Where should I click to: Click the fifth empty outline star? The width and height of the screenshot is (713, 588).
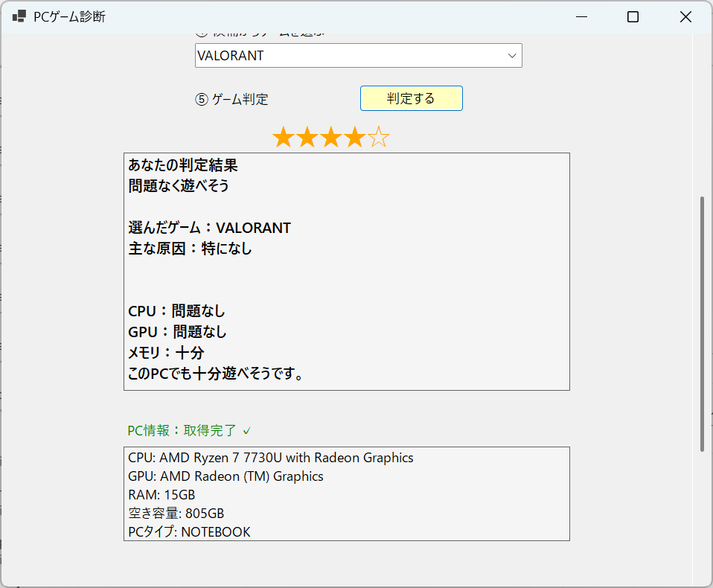378,138
